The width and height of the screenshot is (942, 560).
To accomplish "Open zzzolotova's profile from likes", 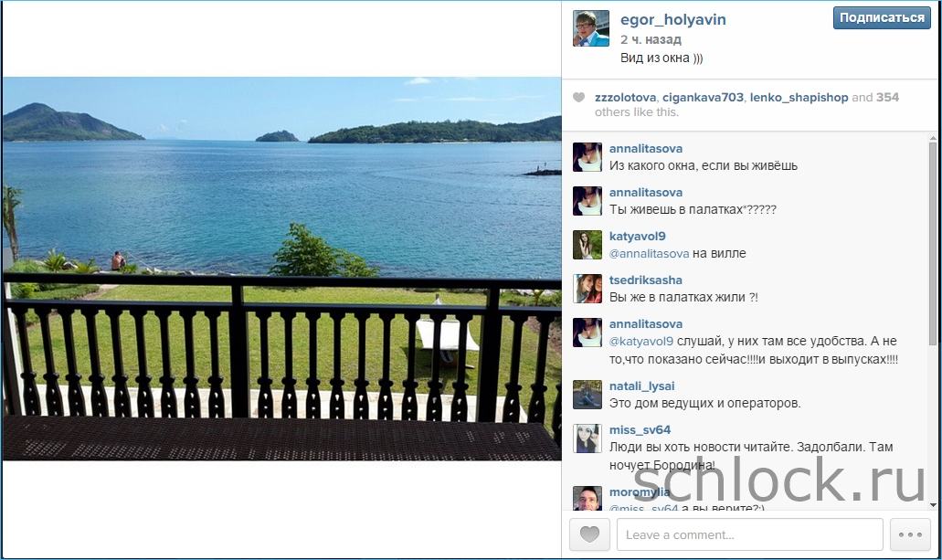I will (x=625, y=98).
